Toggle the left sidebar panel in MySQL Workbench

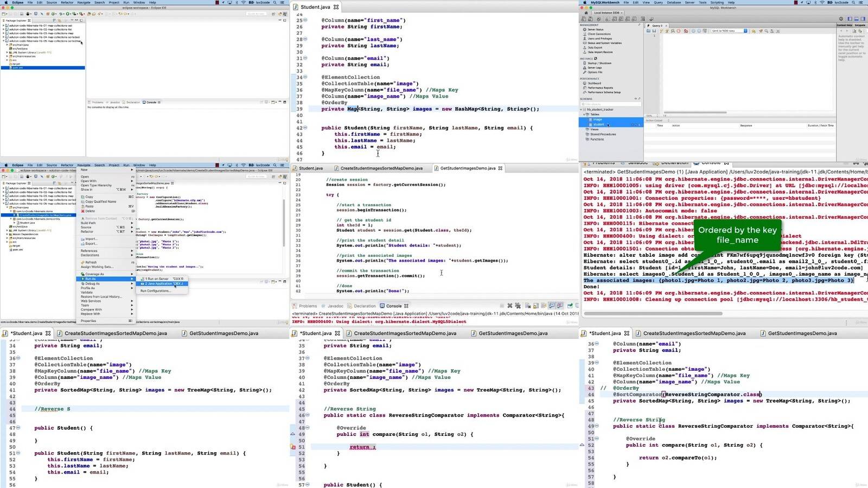850,19
